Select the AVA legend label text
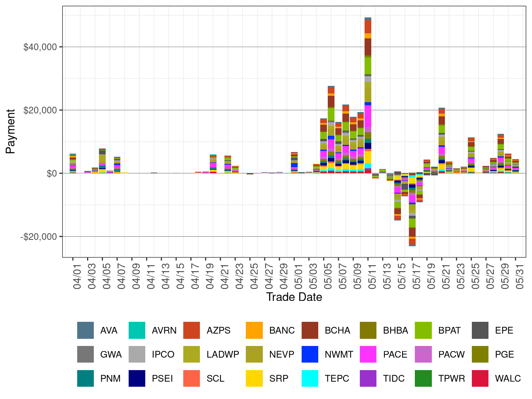 pos(109,331)
